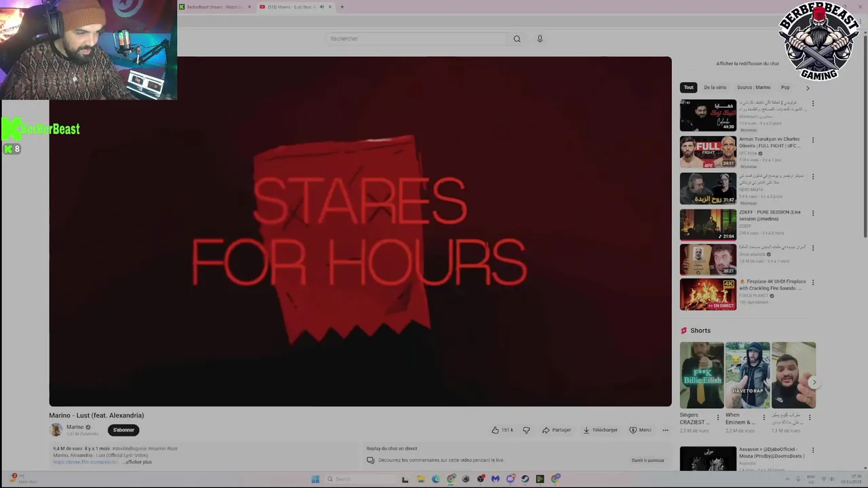Select the Pop filter chip
The width and height of the screenshot is (868, 488).
pos(785,87)
